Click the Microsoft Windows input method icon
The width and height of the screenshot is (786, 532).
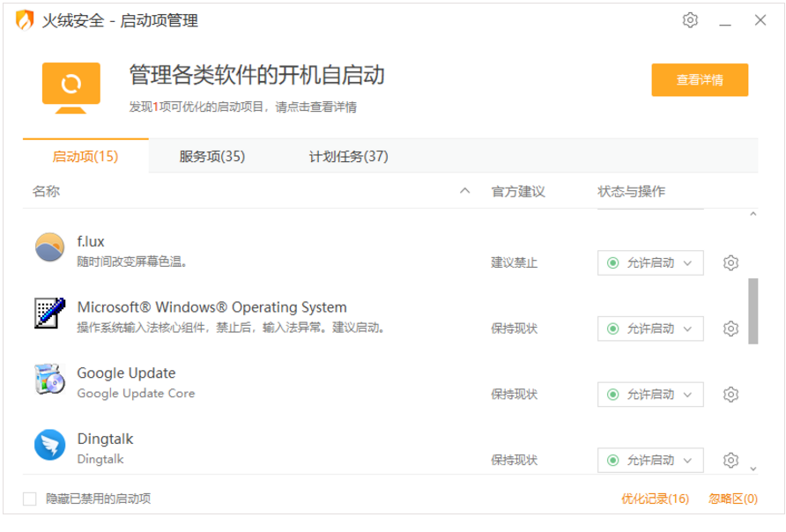click(50, 314)
